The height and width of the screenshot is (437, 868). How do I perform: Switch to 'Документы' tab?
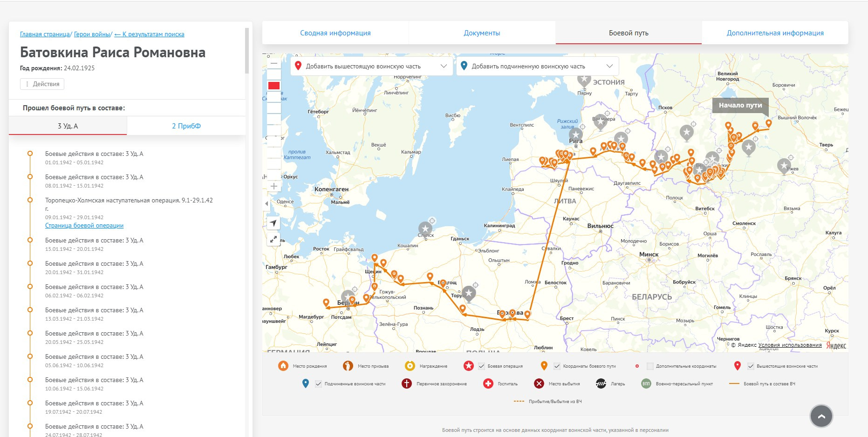(x=482, y=33)
